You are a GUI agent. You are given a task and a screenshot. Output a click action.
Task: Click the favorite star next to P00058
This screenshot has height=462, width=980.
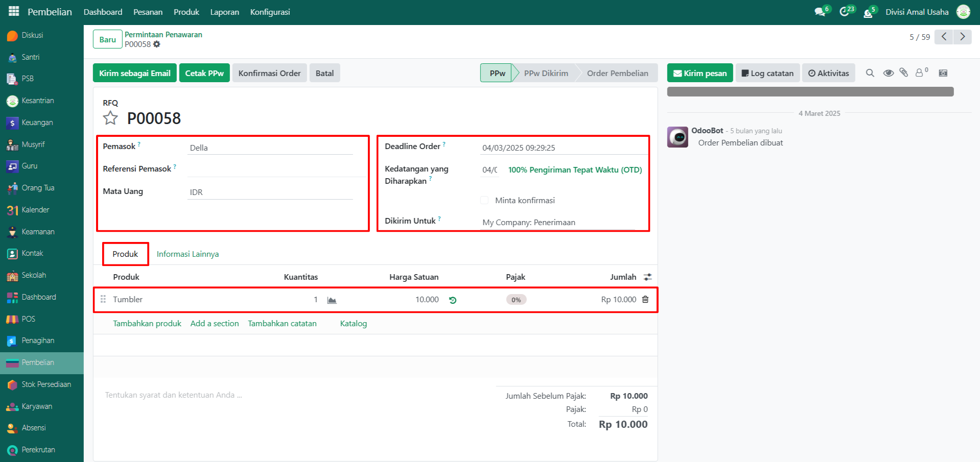[x=110, y=118]
